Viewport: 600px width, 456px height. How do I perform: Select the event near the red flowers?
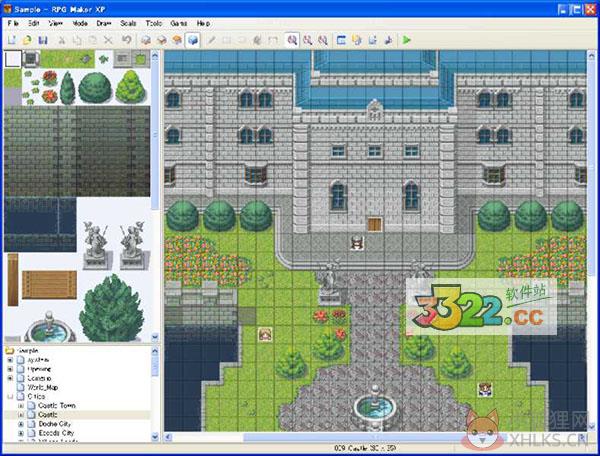tap(265, 335)
